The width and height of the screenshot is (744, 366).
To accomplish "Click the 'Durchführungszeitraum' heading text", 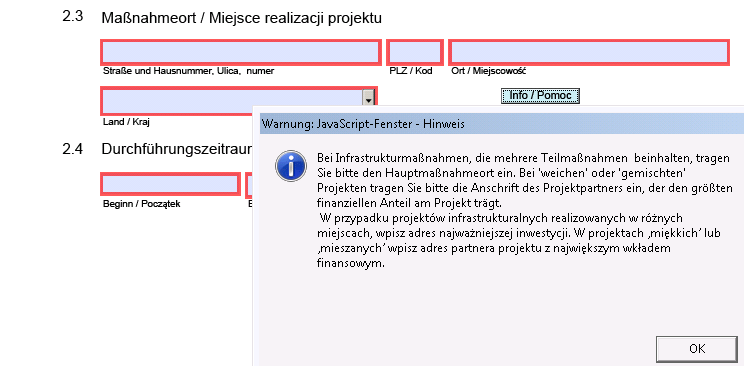I will [177, 149].
